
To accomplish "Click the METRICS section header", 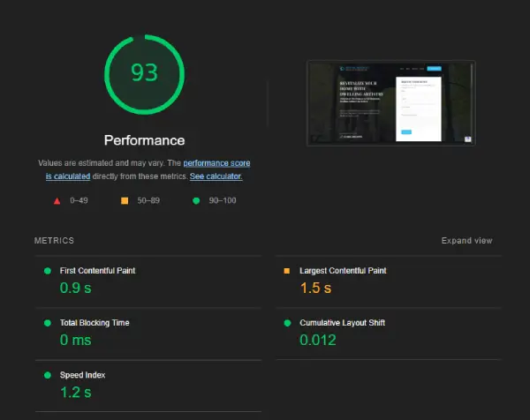I will 55,241.
